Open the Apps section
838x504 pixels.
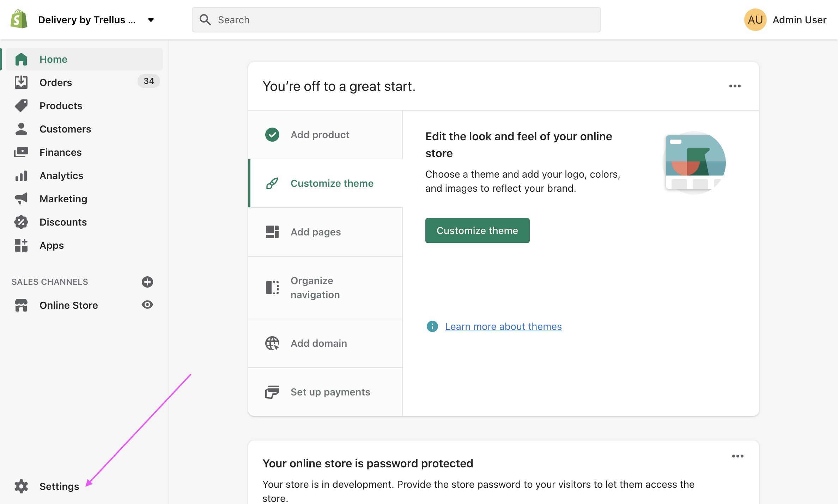point(52,245)
